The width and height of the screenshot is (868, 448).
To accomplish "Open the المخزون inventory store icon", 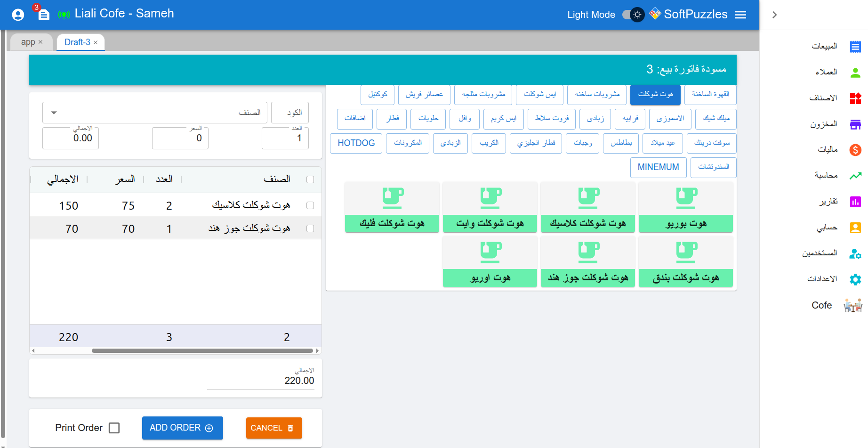I will 855,124.
